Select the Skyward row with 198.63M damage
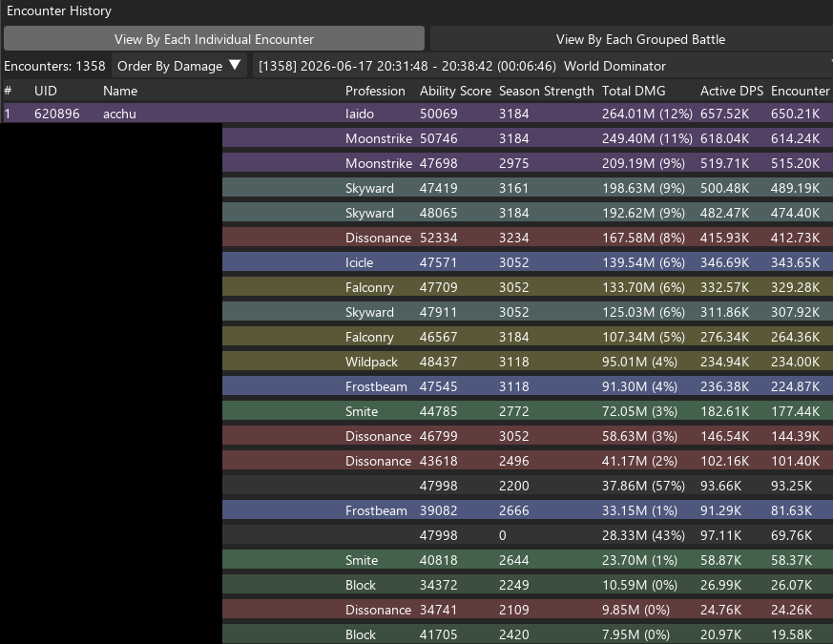Screen dimensions: 833x644 528,188
